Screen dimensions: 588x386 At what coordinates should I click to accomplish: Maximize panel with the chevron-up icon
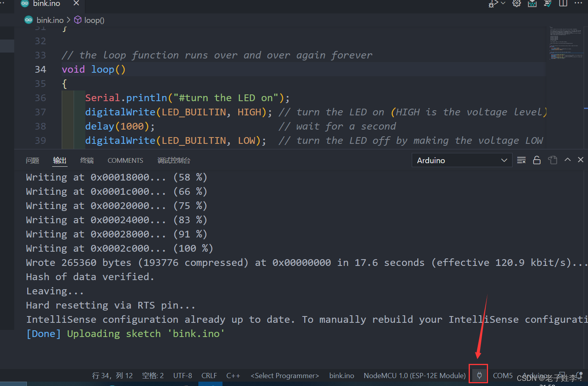tap(567, 160)
